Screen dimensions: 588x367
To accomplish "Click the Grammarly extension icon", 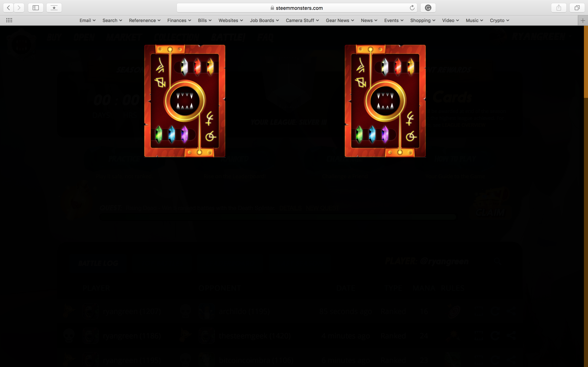I will tap(428, 8).
